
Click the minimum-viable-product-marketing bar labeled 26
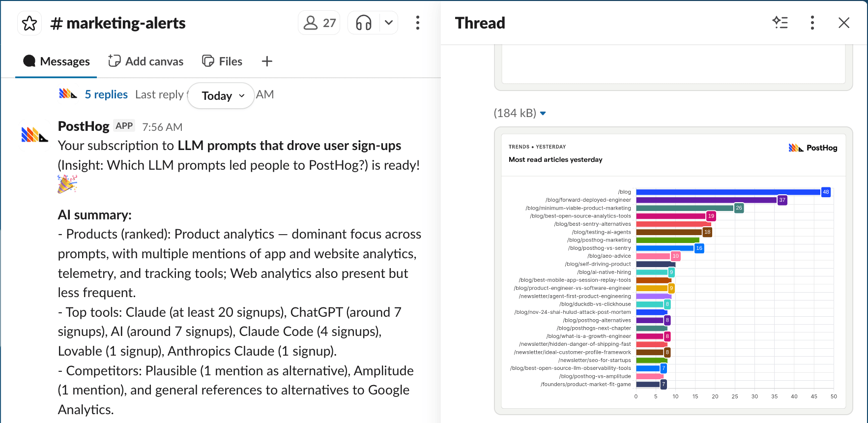[685, 208]
